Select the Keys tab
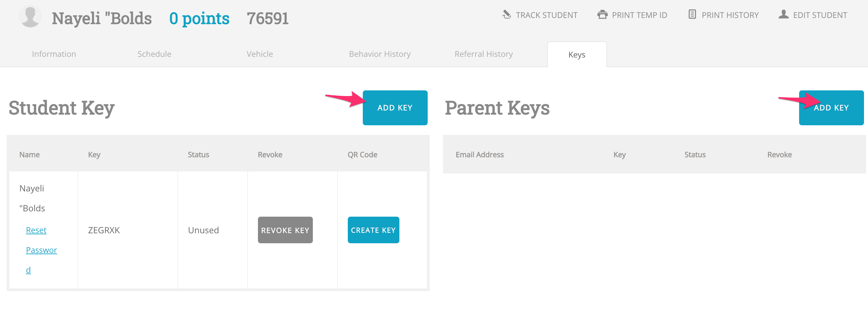Viewport: 868px width, 323px height. point(576,55)
